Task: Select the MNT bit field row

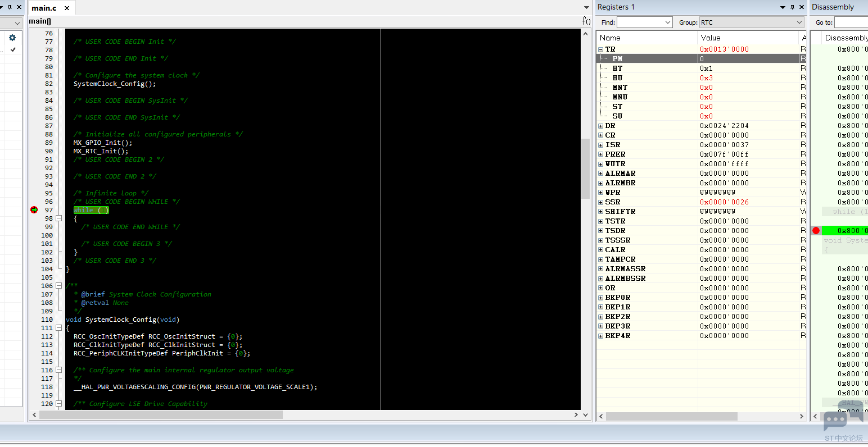Action: point(702,88)
